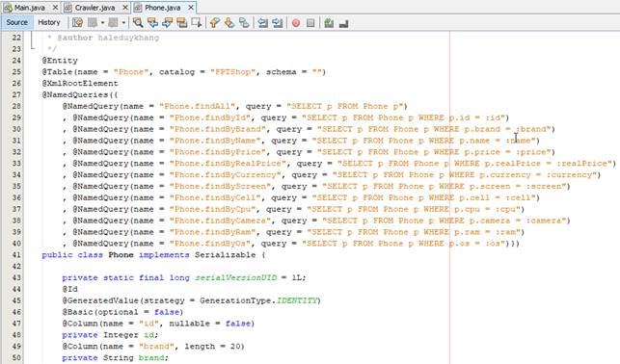This screenshot has height=364, width=620.
Task: Click the @Id annotation on line 44
Action: click(x=69, y=290)
